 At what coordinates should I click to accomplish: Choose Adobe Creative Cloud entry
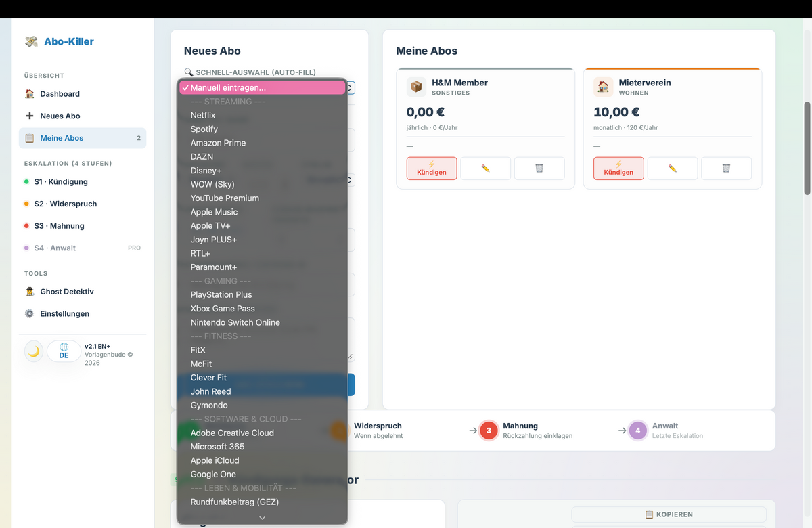tap(263, 433)
